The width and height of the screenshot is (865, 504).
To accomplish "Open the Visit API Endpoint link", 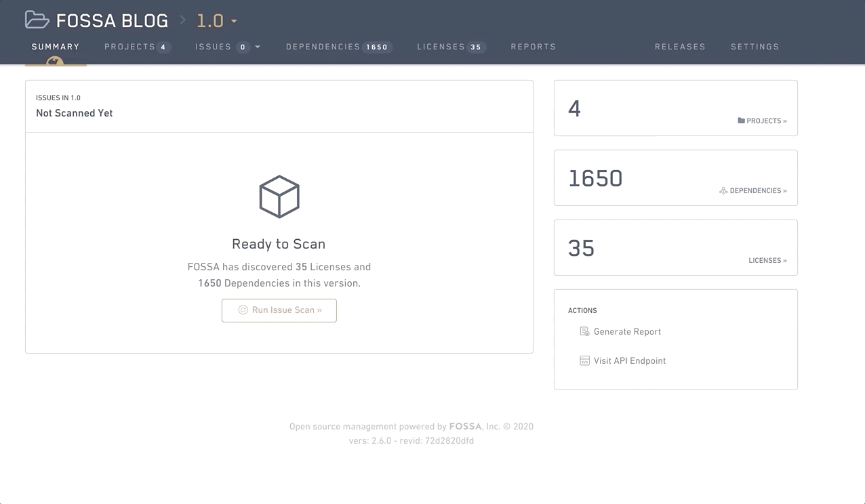I will click(x=630, y=361).
